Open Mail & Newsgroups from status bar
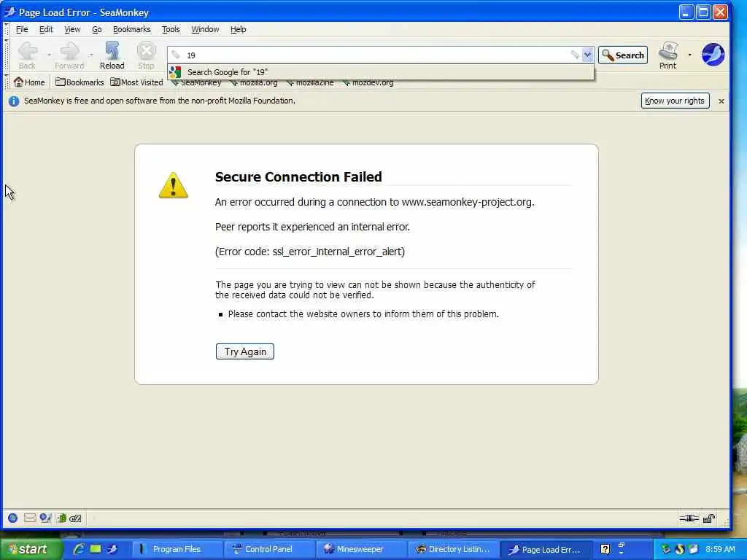The width and height of the screenshot is (747, 560). click(29, 518)
